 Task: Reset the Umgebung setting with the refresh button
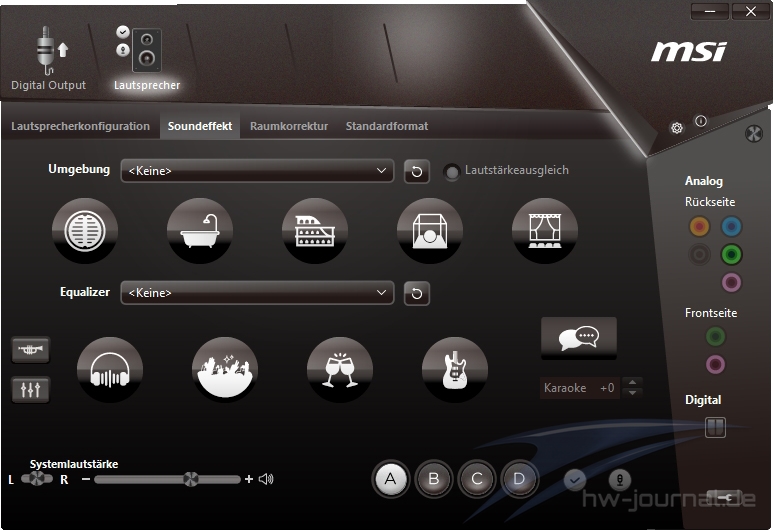pos(416,171)
